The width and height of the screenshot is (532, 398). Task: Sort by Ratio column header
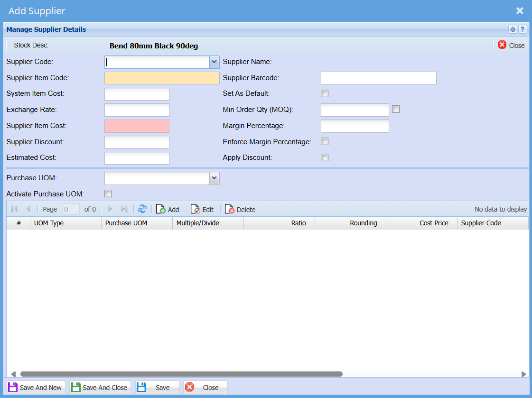[280, 223]
